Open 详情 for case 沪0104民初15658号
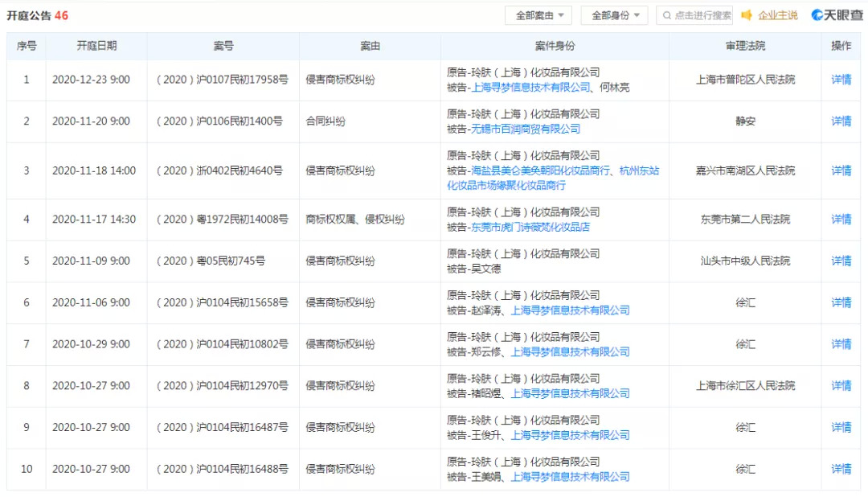 (x=841, y=302)
